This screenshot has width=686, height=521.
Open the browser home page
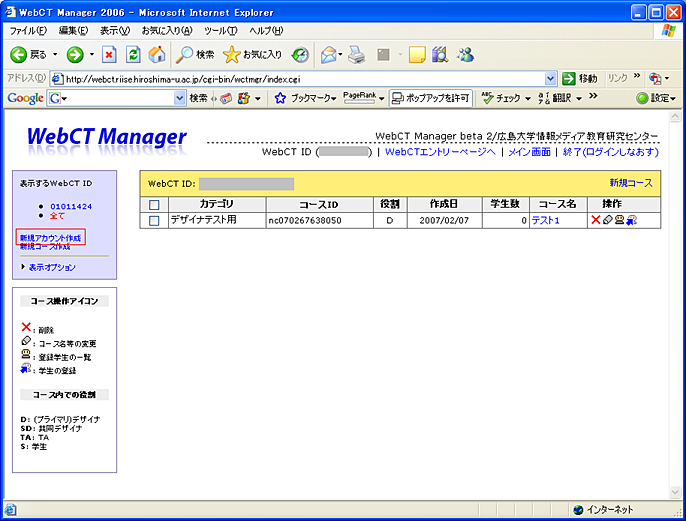(157, 55)
